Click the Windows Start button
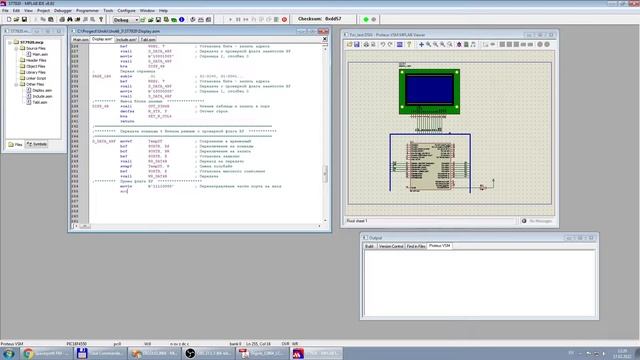This screenshot has width=640, height=360. pyautogui.click(x=8, y=353)
